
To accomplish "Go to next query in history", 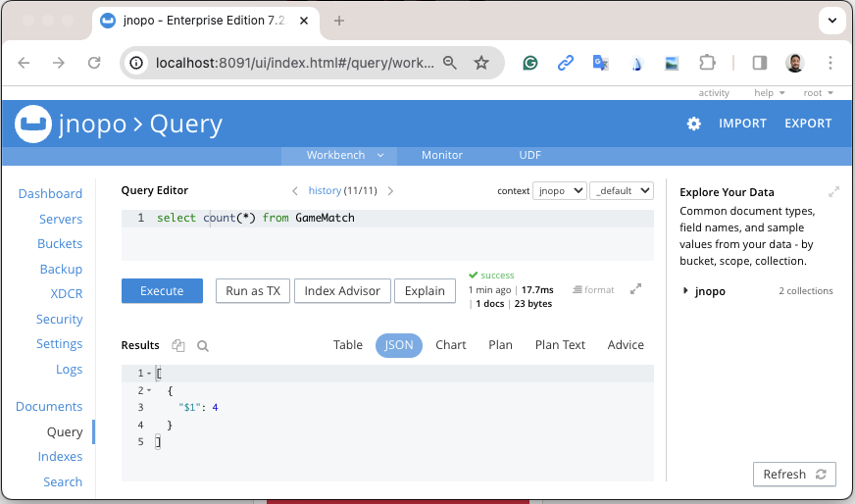I will coord(390,191).
